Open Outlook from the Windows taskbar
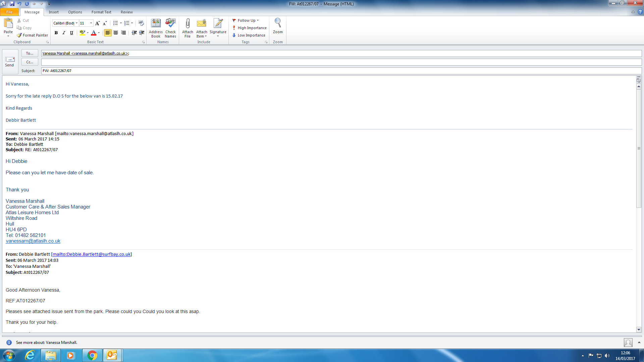Viewport: 644px width, 362px height. [x=112, y=355]
